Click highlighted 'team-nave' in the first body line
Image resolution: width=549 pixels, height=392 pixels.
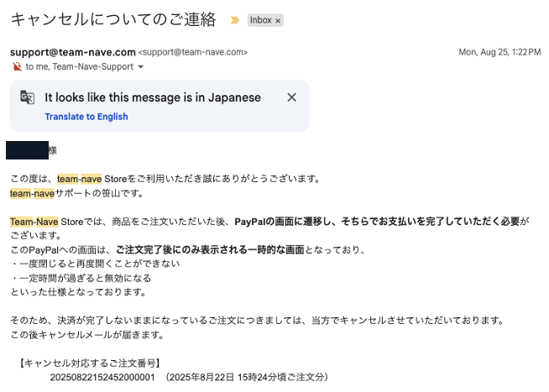pyautogui.click(x=80, y=179)
